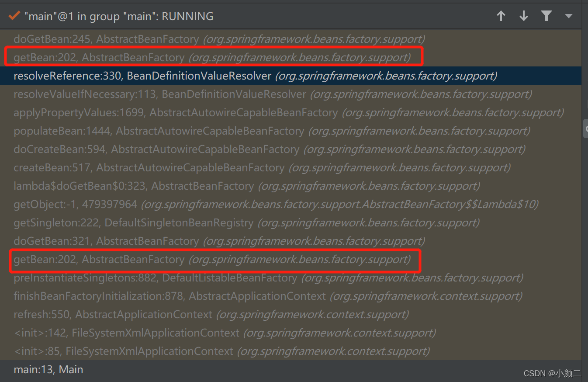Select frame createBean:517
This screenshot has height=382, width=588.
pyautogui.click(x=291, y=167)
